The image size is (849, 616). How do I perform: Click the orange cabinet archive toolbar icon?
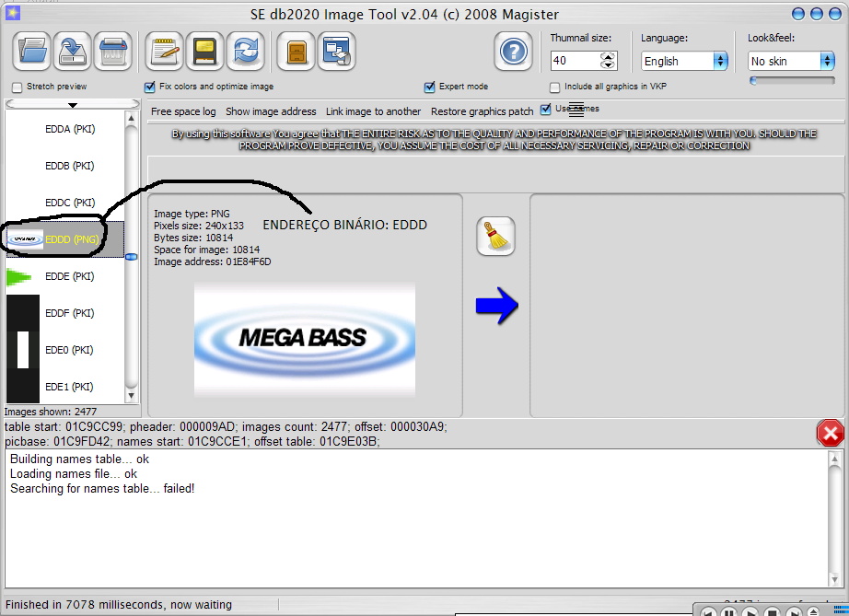point(297,52)
